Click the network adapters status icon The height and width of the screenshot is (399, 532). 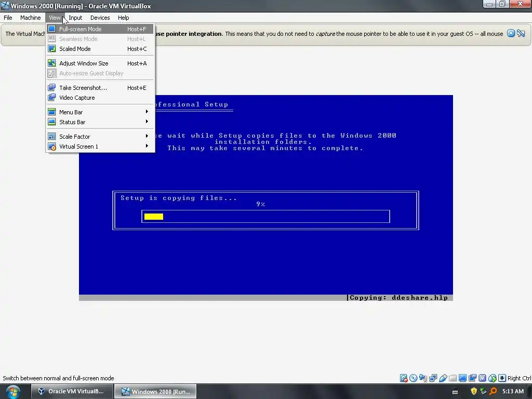[x=433, y=378]
